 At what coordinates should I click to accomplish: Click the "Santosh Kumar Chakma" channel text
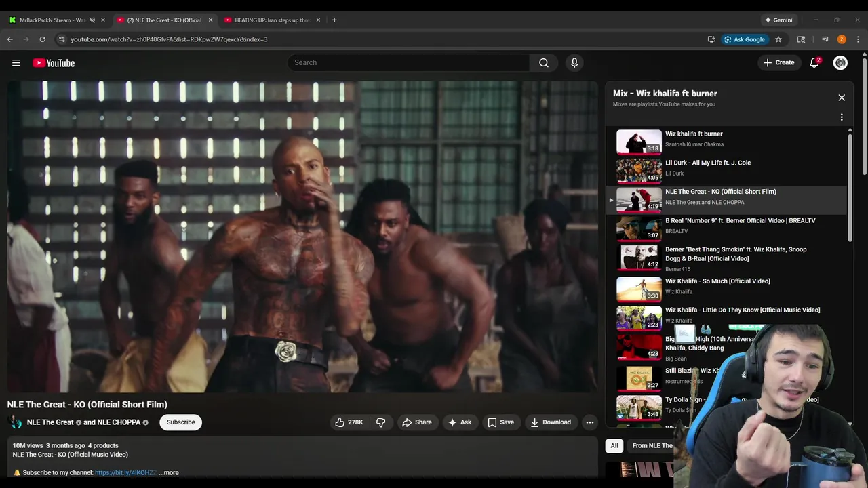694,144
